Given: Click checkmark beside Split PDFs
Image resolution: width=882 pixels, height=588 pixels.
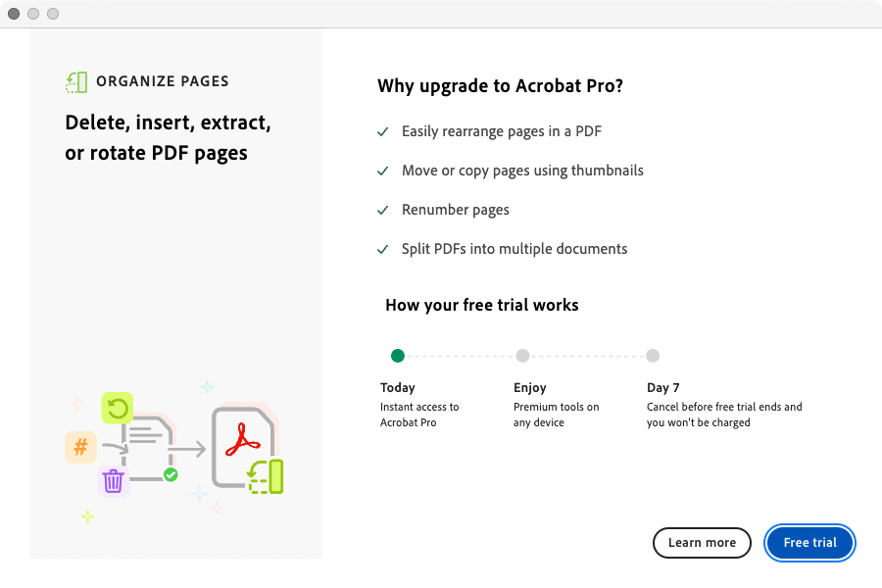Looking at the screenshot, I should click(382, 249).
